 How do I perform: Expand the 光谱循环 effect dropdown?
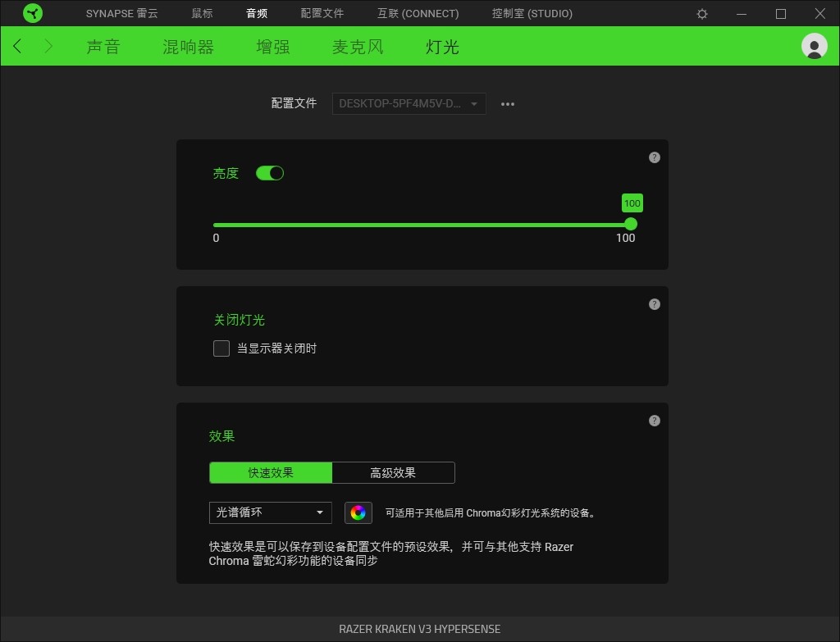(270, 512)
